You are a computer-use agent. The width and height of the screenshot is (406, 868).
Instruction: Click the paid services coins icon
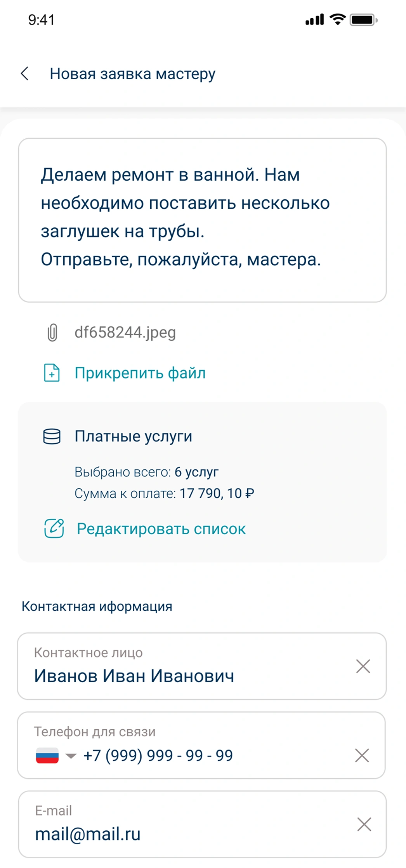pyautogui.click(x=52, y=436)
